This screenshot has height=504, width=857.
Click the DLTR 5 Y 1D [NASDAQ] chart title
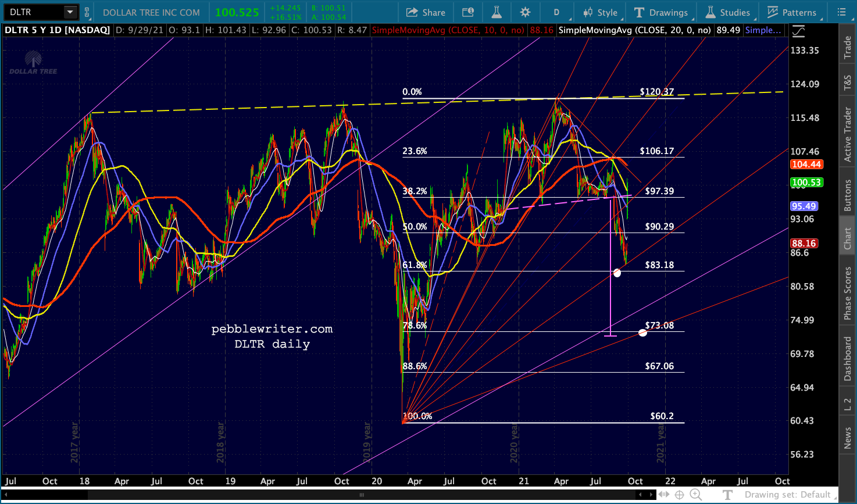coord(58,30)
